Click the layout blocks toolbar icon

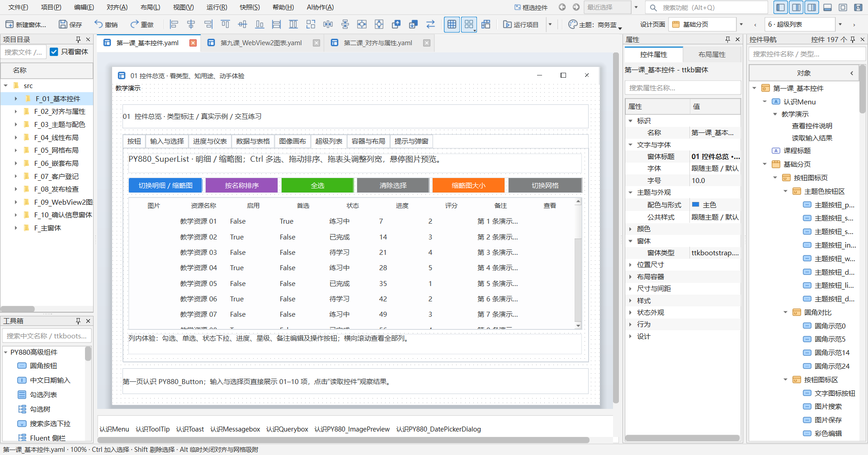486,24
